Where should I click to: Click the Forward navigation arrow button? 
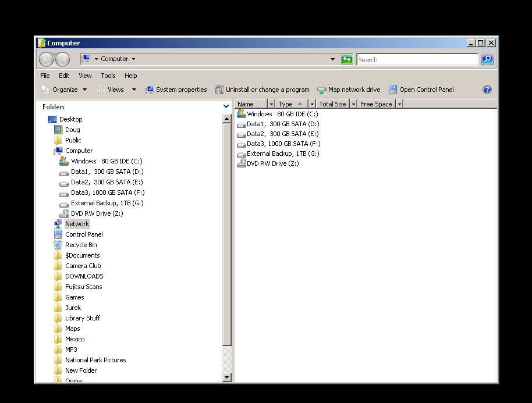click(x=62, y=60)
